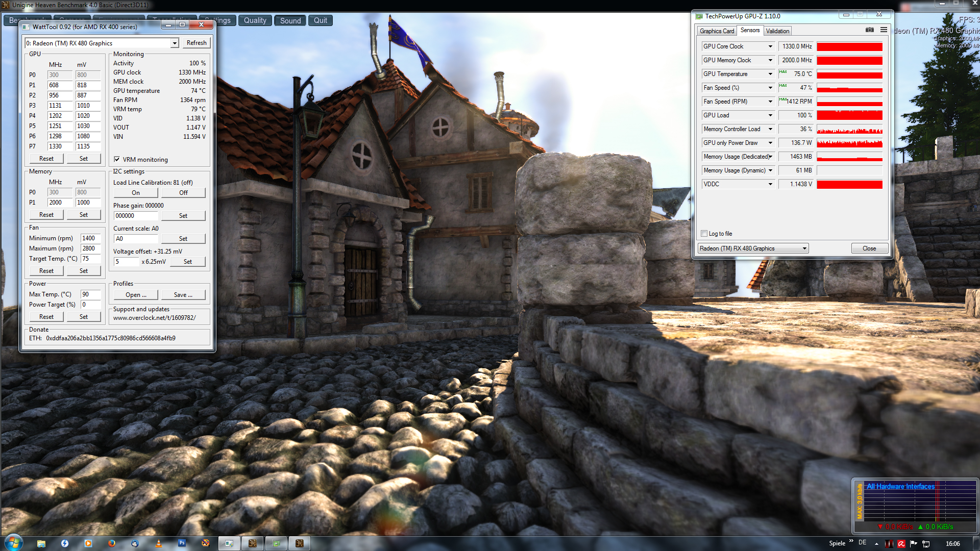The height and width of the screenshot is (551, 980).
Task: Open the GPU-Z hamburger menu icon
Action: tap(884, 30)
